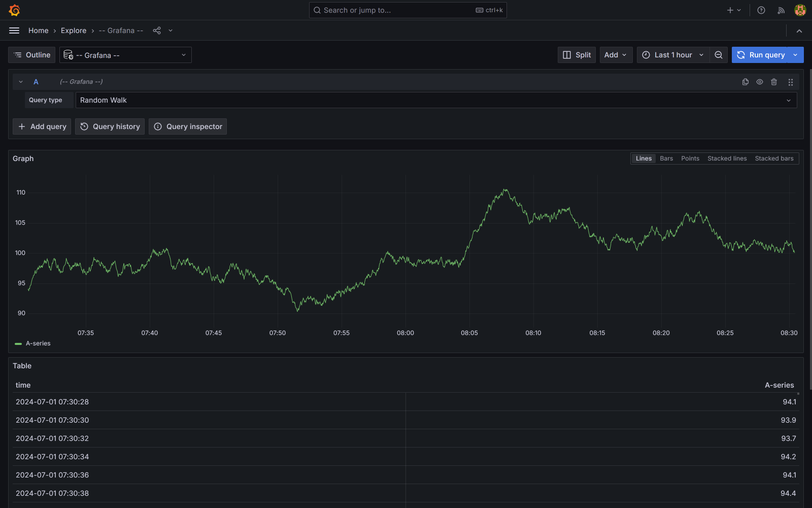The image size is (812, 508).
Task: Click the Outline button
Action: tap(32, 55)
